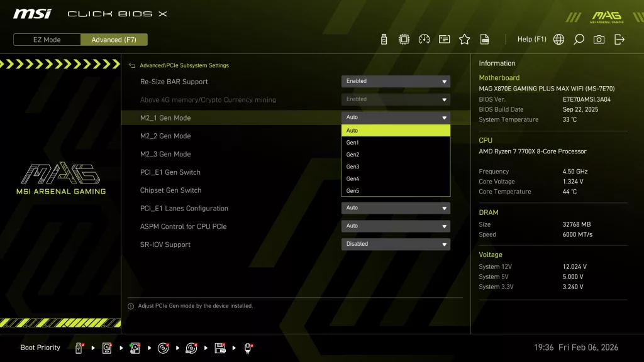The height and width of the screenshot is (362, 644).
Task: Open the M-Flash USB update tool icon
Action: pos(385,38)
